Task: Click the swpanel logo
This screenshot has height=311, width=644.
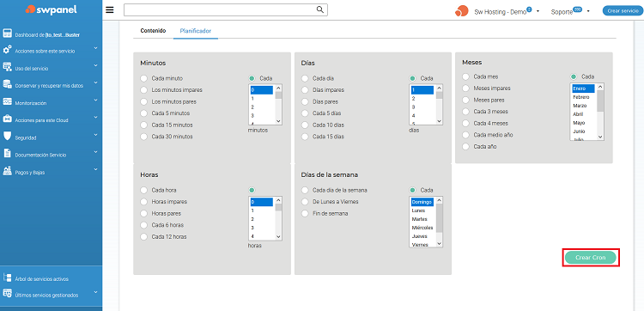Action: pyautogui.click(x=51, y=9)
